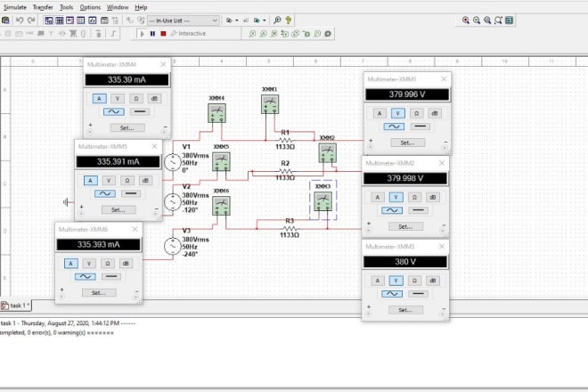Open Multisim Help question mark icon
The width and height of the screenshot is (588, 392).
(x=289, y=20)
